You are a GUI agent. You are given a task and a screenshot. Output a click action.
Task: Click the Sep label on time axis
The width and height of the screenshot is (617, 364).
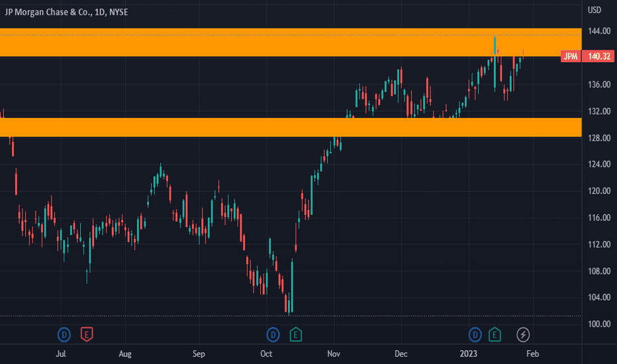pyautogui.click(x=199, y=354)
